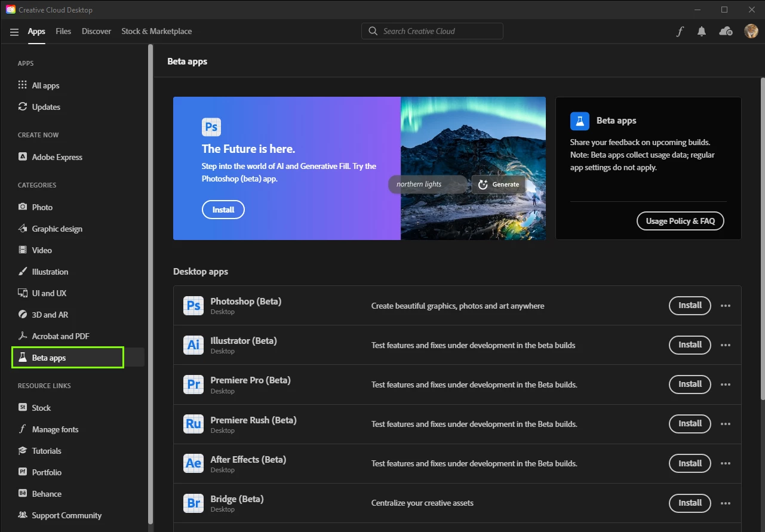Open more options for Bridge (Beta)
Screen dimensions: 765x532
pyautogui.click(x=726, y=503)
